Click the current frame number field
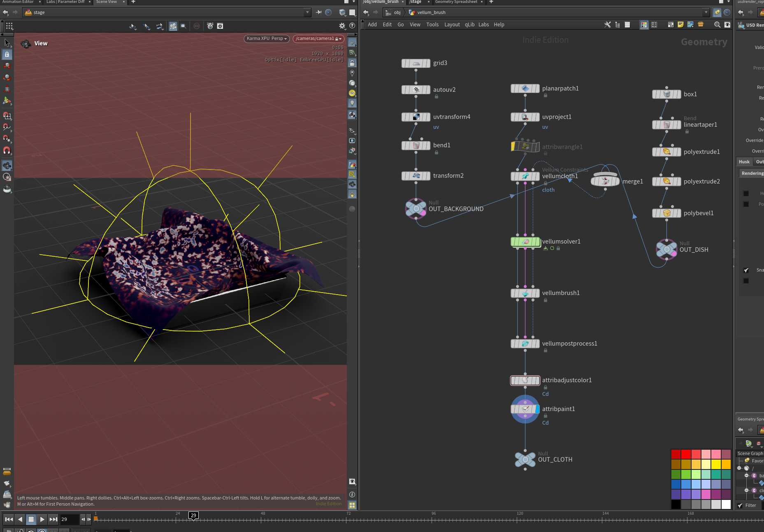This screenshot has height=532, width=764. pos(70,520)
